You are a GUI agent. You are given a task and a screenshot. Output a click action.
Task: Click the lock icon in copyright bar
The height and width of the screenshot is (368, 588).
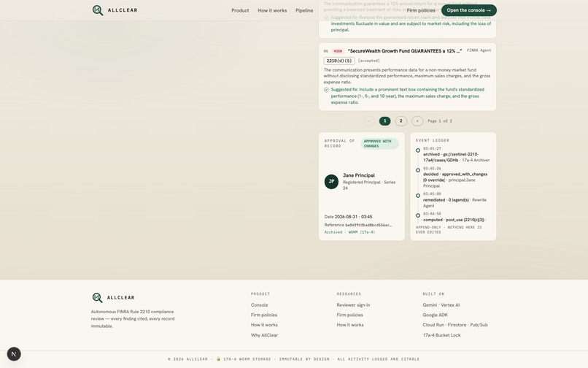[x=218, y=359]
